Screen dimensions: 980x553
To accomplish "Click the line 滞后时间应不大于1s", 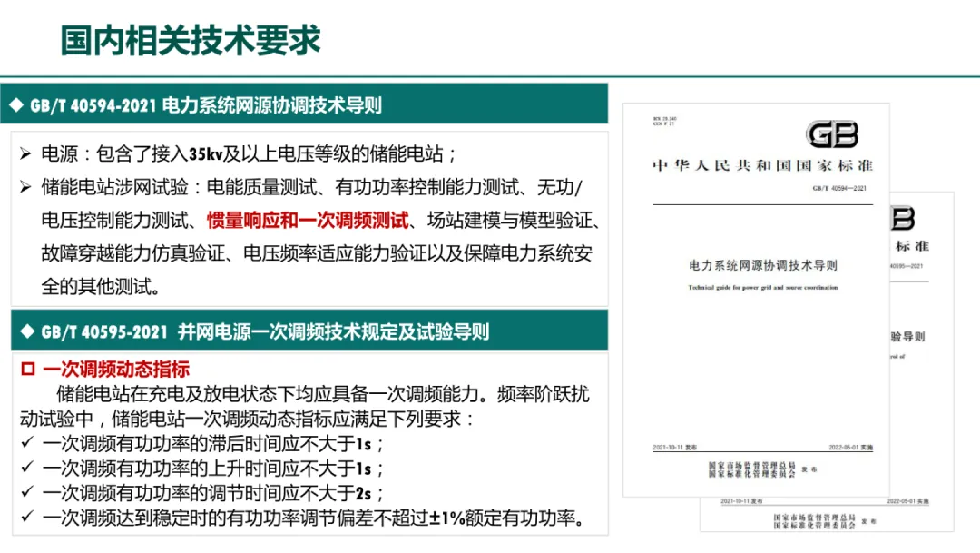I will (213, 443).
